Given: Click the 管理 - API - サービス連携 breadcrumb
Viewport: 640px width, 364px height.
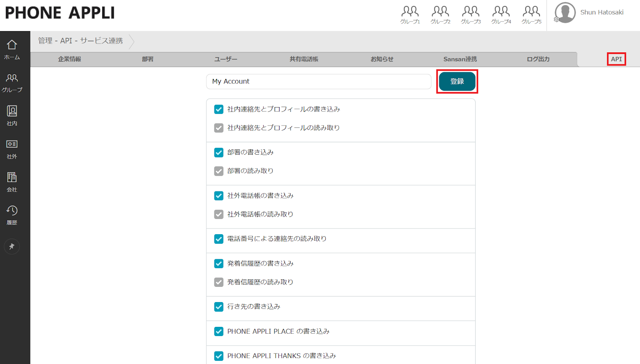Looking at the screenshot, I should [80, 41].
